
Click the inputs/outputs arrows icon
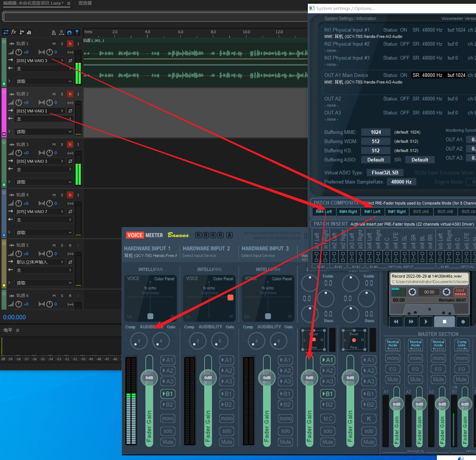coord(6,32)
